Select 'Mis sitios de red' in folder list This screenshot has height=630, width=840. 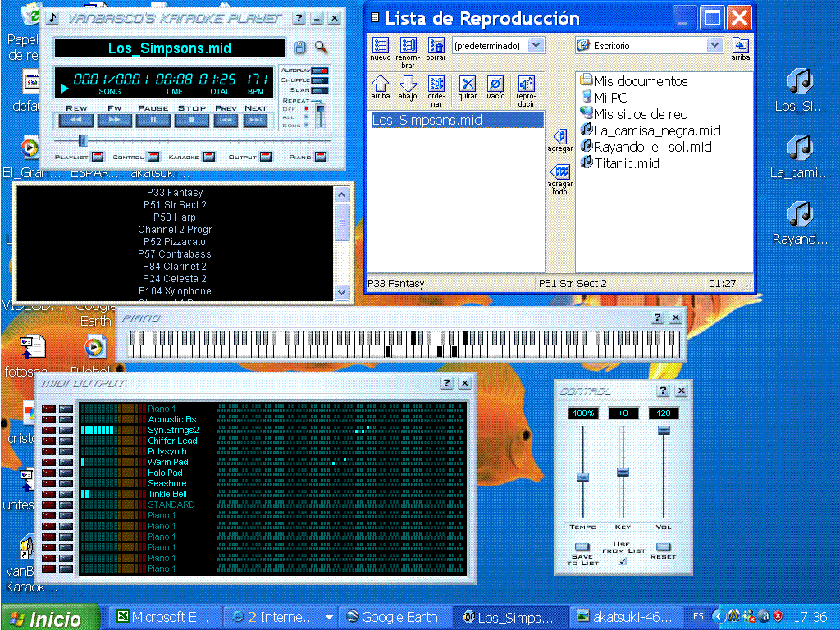pos(634,114)
